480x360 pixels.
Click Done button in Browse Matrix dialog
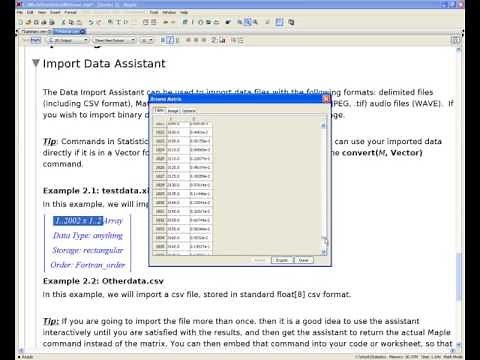303,260
